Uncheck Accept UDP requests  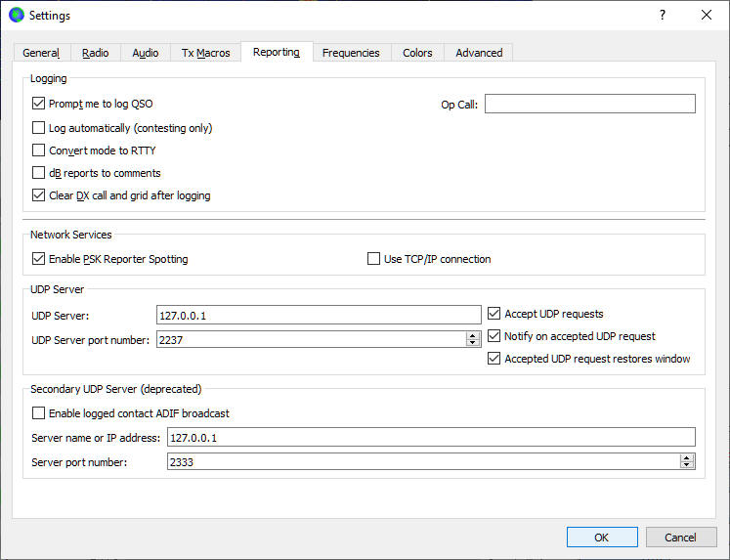pos(494,314)
